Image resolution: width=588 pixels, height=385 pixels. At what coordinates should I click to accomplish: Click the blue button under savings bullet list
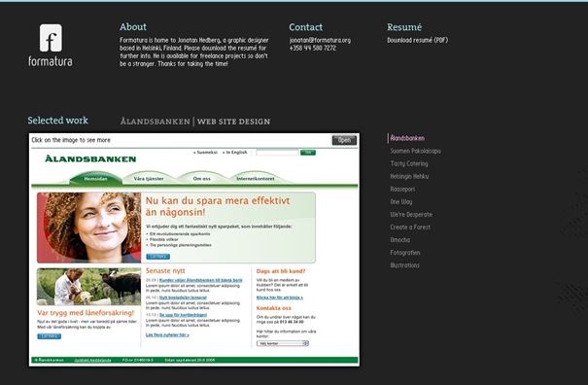[x=157, y=257]
